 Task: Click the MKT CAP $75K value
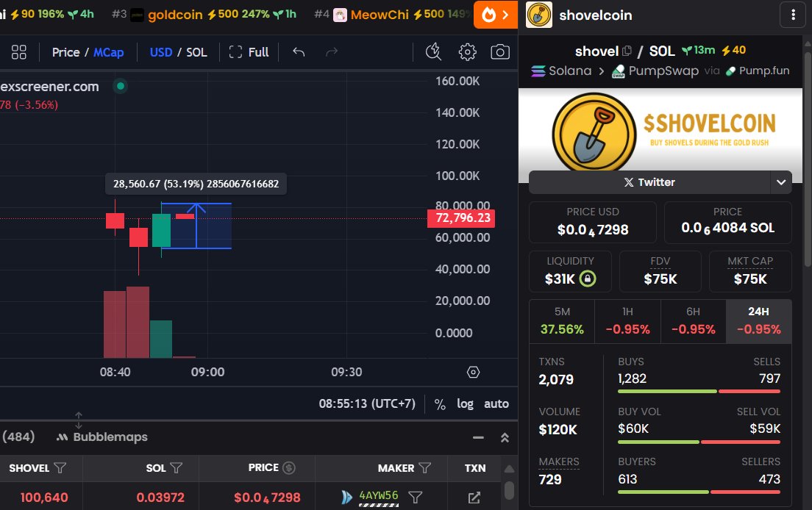point(750,279)
